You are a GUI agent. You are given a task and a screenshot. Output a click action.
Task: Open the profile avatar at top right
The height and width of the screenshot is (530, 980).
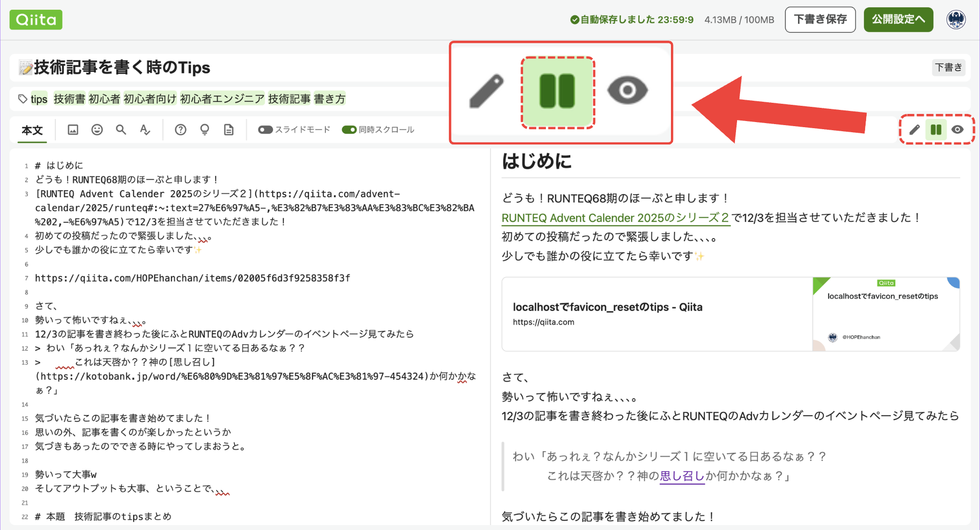pos(956,19)
